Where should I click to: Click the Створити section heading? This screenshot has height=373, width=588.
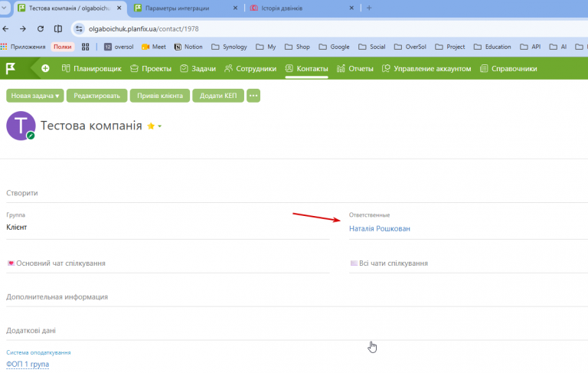pyautogui.click(x=22, y=193)
